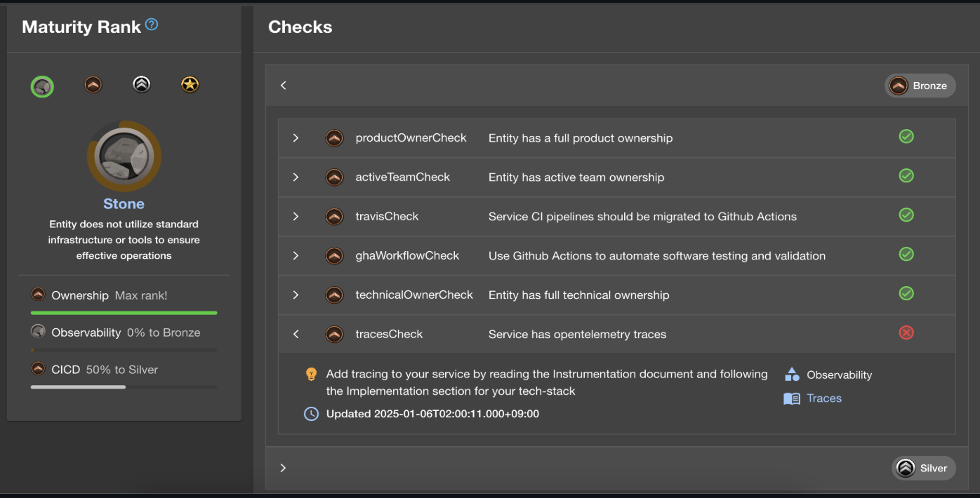Collapse the tracesCheck row

pos(296,335)
